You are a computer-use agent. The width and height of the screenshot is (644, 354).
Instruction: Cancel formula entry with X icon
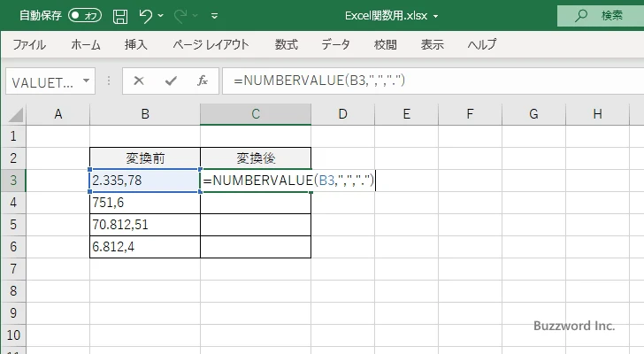[139, 81]
